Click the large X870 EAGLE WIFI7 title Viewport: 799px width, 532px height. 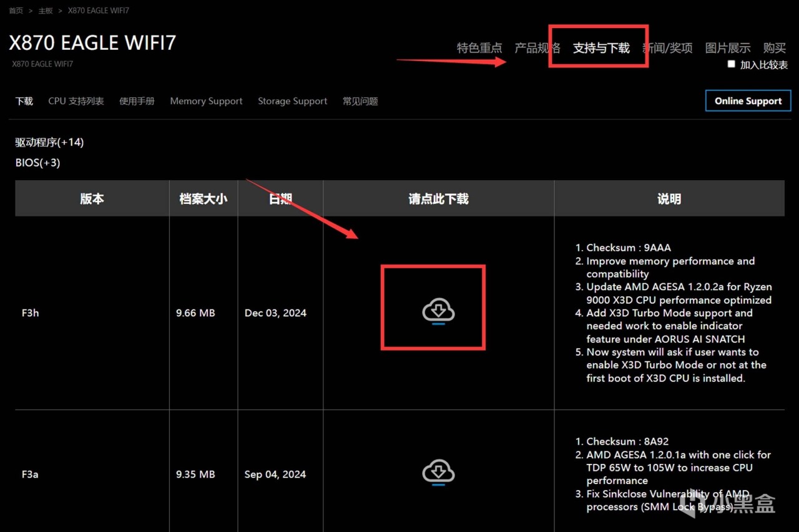coord(92,42)
